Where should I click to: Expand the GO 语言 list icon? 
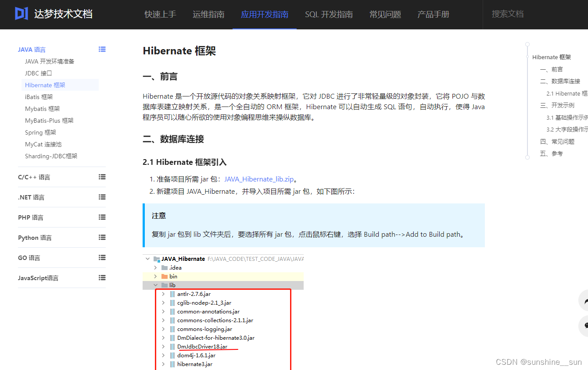click(x=102, y=257)
